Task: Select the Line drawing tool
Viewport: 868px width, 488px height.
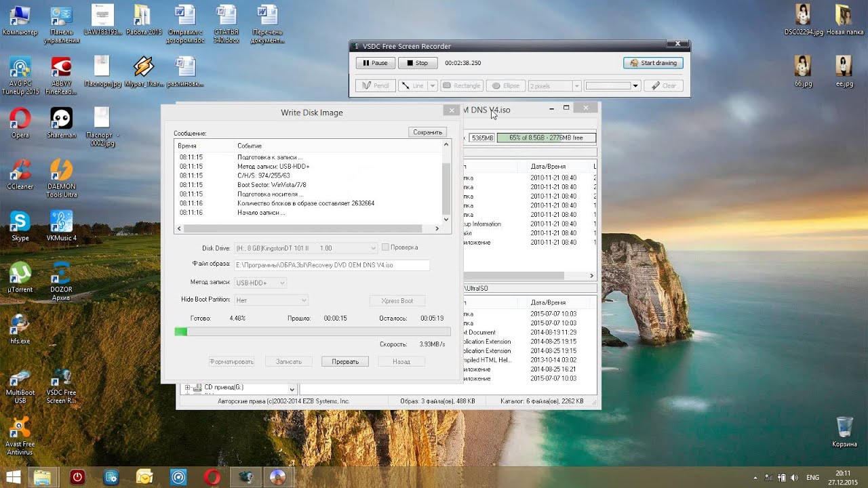Action: coord(412,86)
